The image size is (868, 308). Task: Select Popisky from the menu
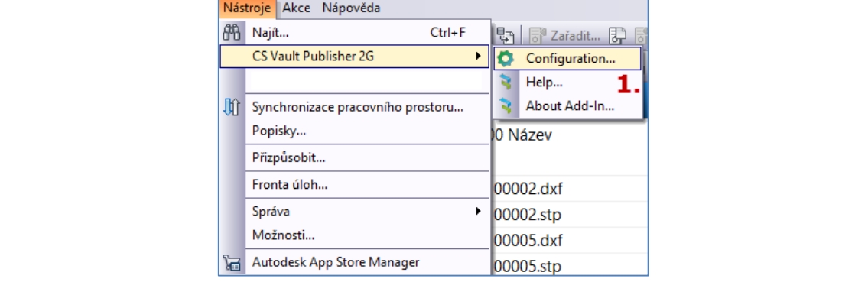tap(279, 131)
